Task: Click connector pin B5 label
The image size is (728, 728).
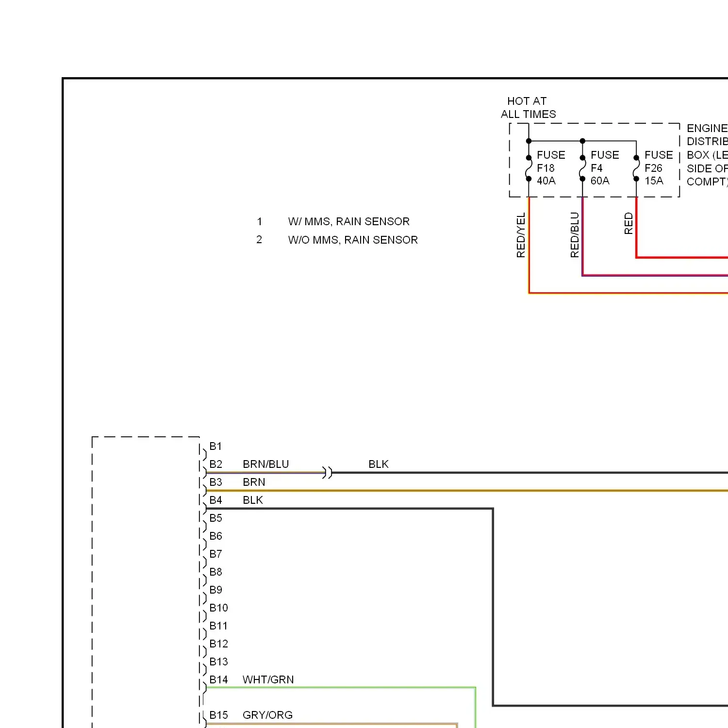Action: tap(215, 518)
